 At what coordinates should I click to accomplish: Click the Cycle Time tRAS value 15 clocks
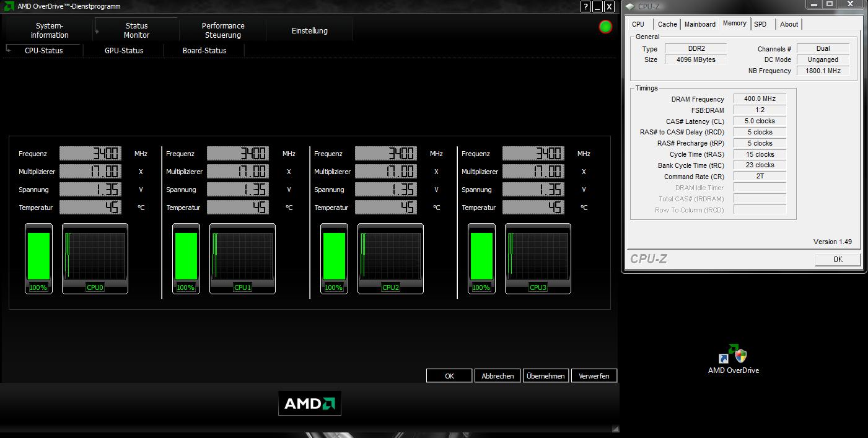coord(760,154)
